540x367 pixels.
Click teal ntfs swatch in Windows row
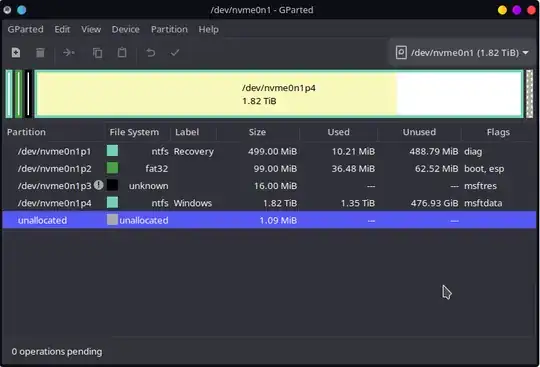click(112, 202)
